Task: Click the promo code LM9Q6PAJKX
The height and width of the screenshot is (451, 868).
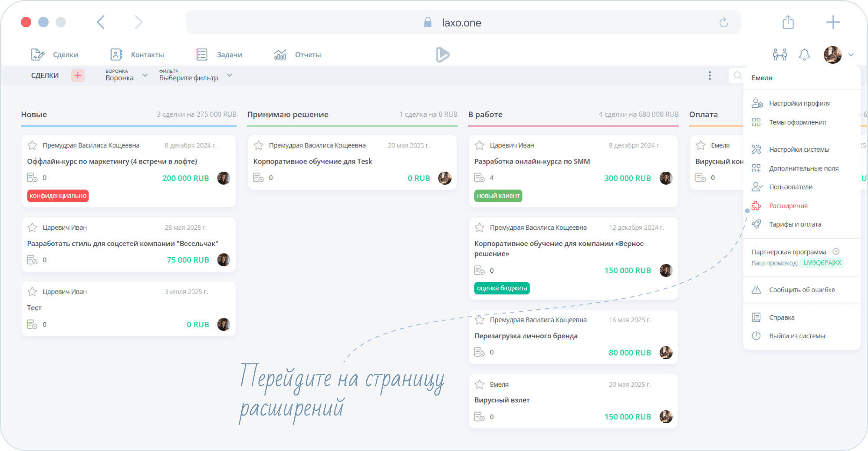Action: pyautogui.click(x=822, y=263)
